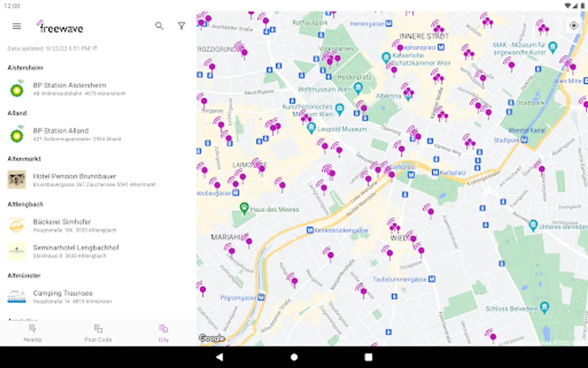
Task: Center map with the my-location button
Action: pyautogui.click(x=574, y=25)
